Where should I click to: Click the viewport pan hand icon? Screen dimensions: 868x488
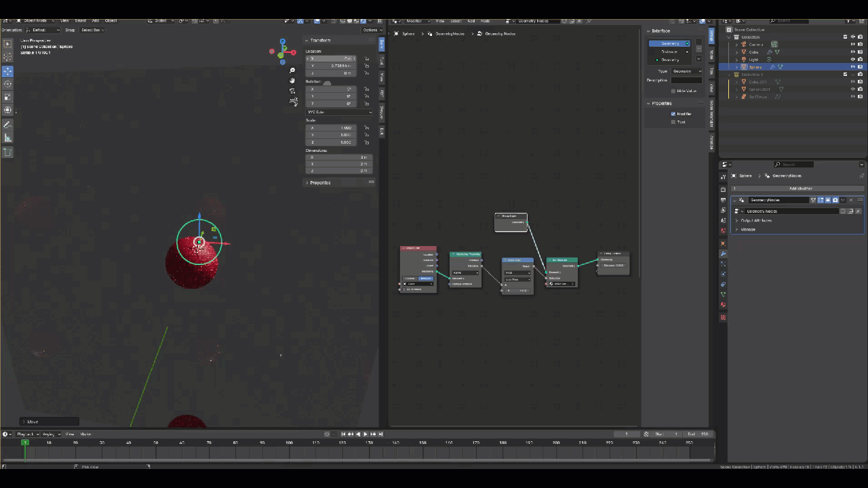pyautogui.click(x=292, y=81)
